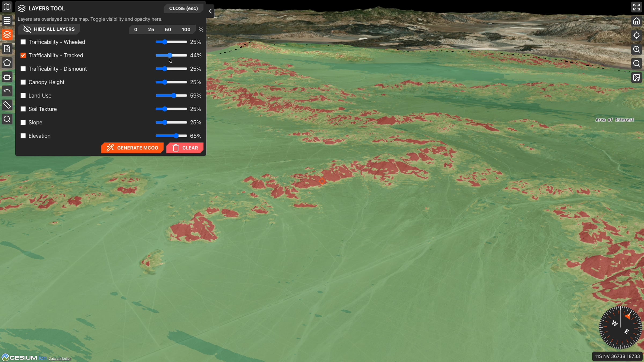Click the MGRS coordinate readout
This screenshot has height=362, width=644.
(x=617, y=356)
